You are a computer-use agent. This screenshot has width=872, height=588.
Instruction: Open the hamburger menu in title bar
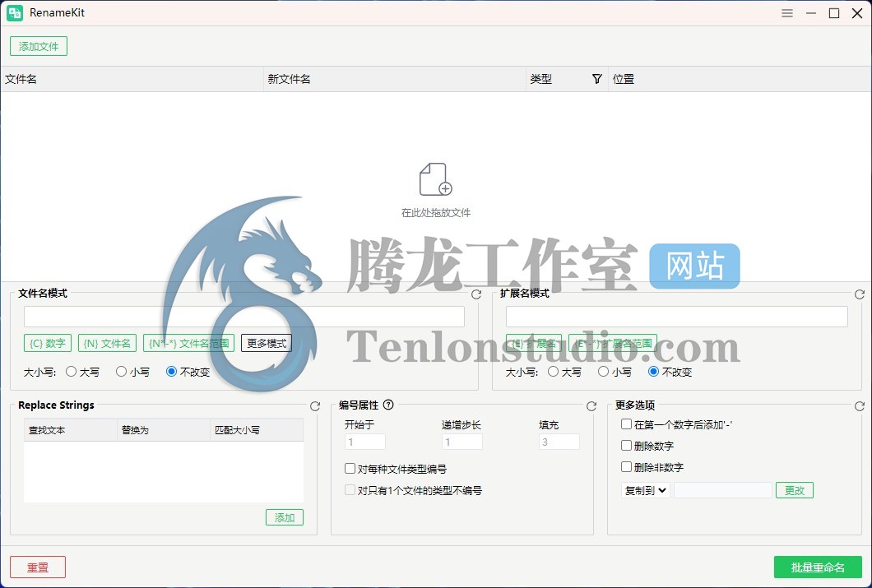point(787,13)
